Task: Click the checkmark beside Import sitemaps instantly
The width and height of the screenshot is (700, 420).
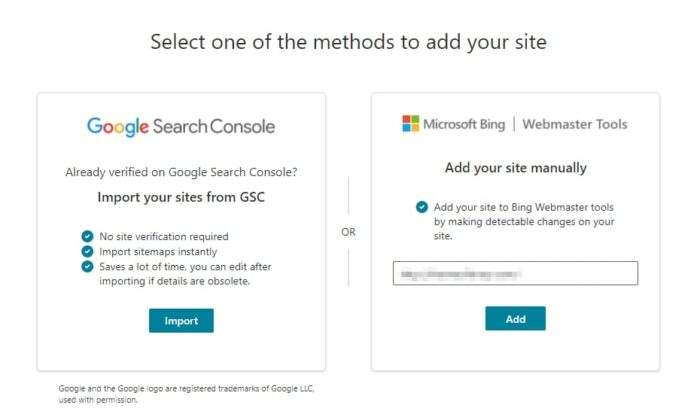Action: (x=88, y=251)
